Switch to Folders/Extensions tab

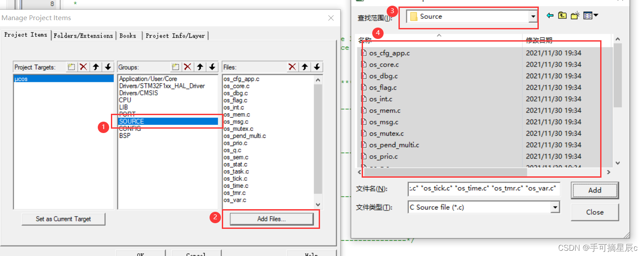point(83,36)
